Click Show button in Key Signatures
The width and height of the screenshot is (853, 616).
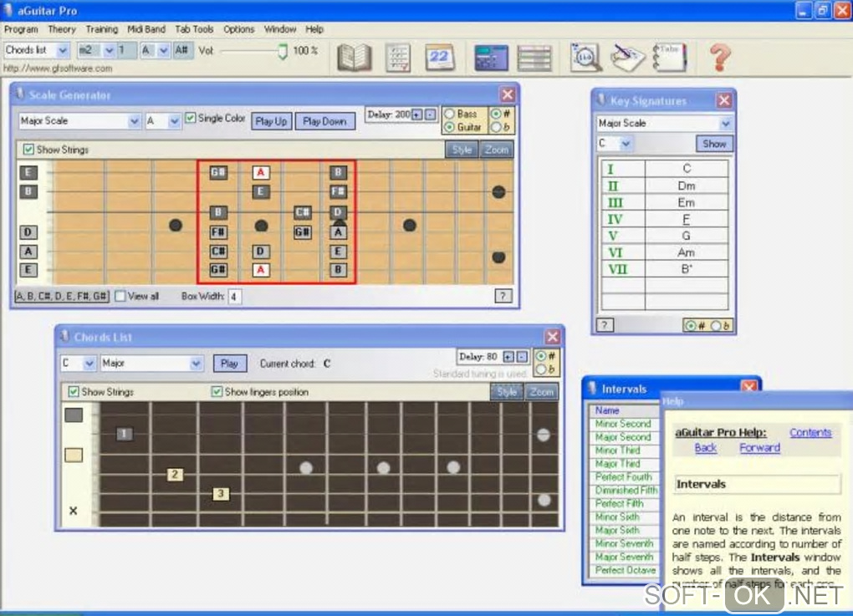click(x=713, y=144)
